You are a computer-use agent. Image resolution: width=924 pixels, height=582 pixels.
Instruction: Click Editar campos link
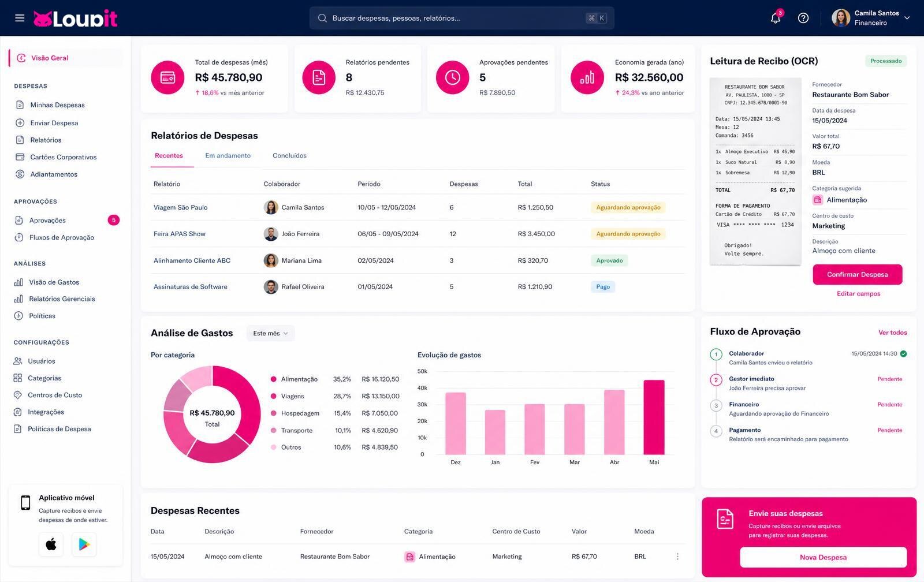tap(858, 293)
